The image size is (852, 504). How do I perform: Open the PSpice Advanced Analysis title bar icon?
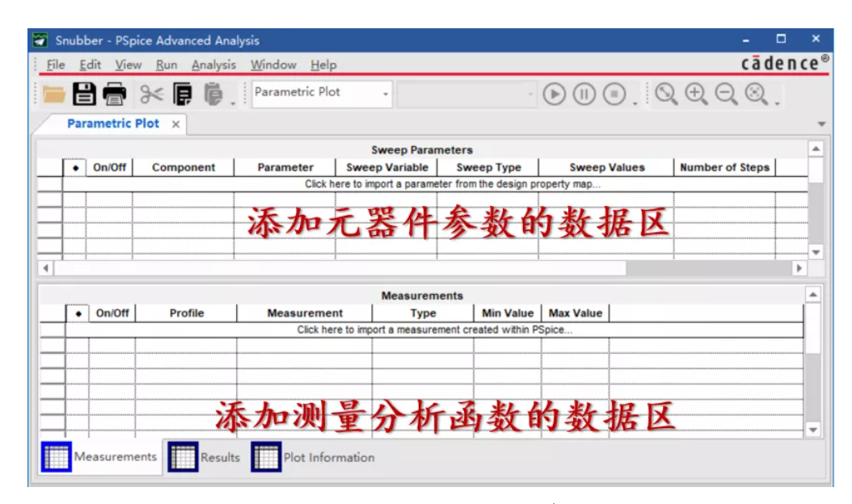(x=40, y=40)
